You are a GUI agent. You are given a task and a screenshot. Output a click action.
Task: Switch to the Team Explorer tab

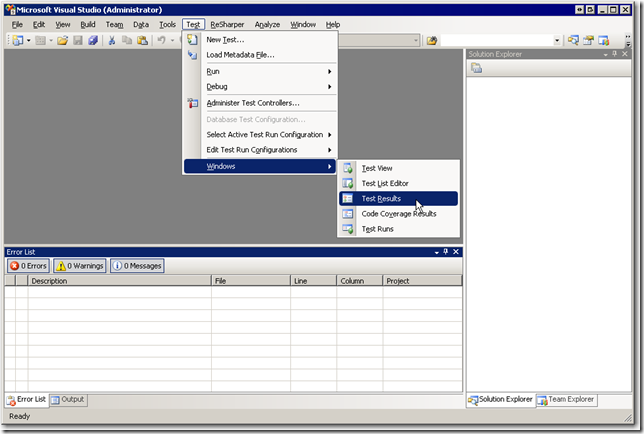click(x=566, y=400)
